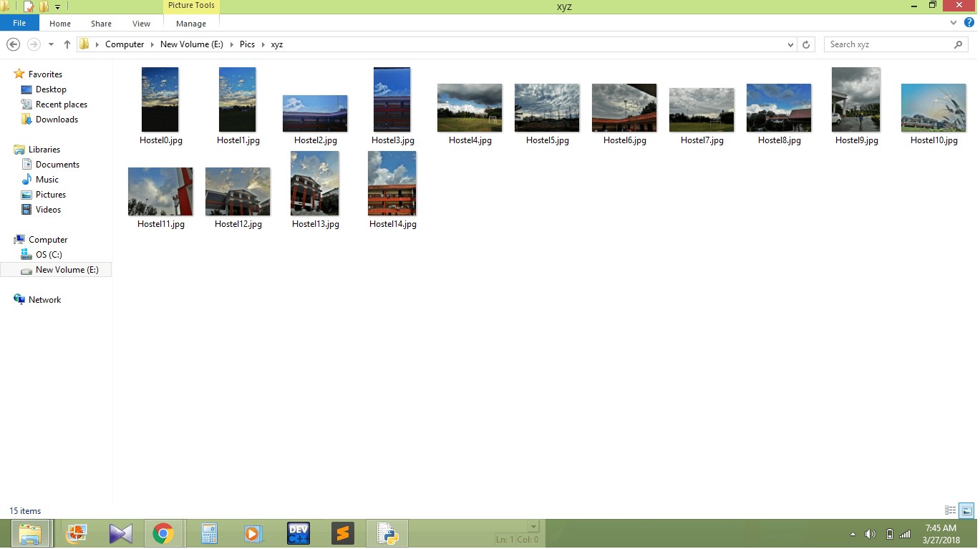Switch to Large thumbnails view icon
This screenshot has height=549, width=980.
967,510
